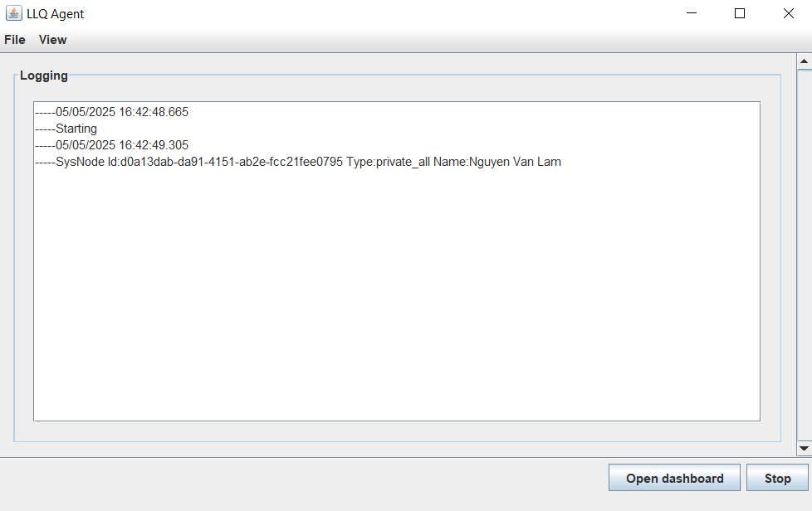Click the Open dashboard button
Viewport: 812px width, 511px height.
coord(674,478)
